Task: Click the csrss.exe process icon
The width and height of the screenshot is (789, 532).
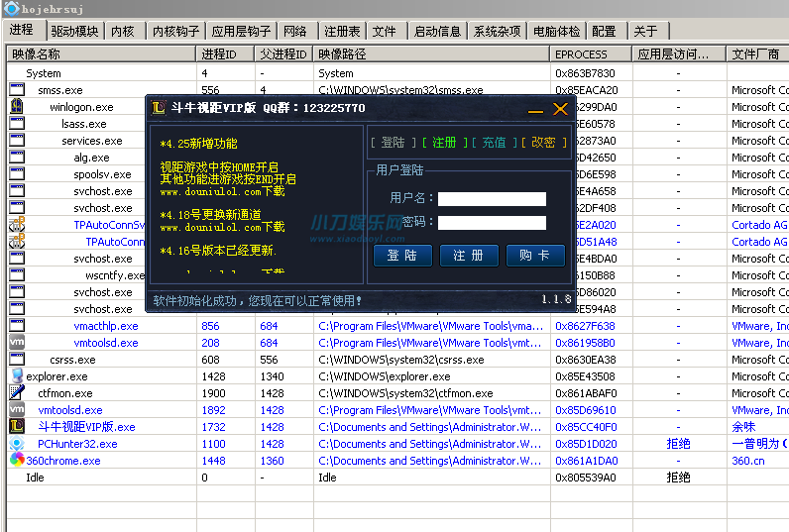Action: coord(17,359)
